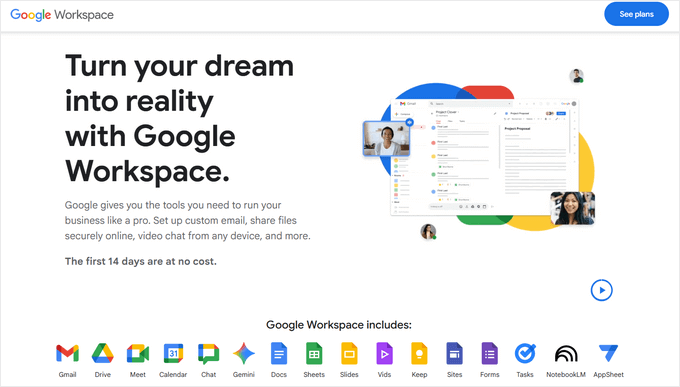Open the Tasks app icon
The image size is (680, 387).
coord(525,353)
